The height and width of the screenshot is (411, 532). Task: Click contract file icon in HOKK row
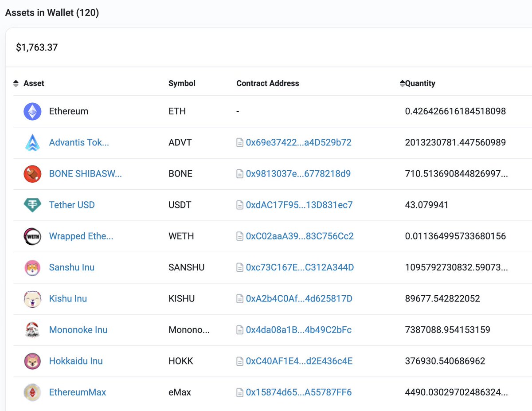(x=240, y=361)
